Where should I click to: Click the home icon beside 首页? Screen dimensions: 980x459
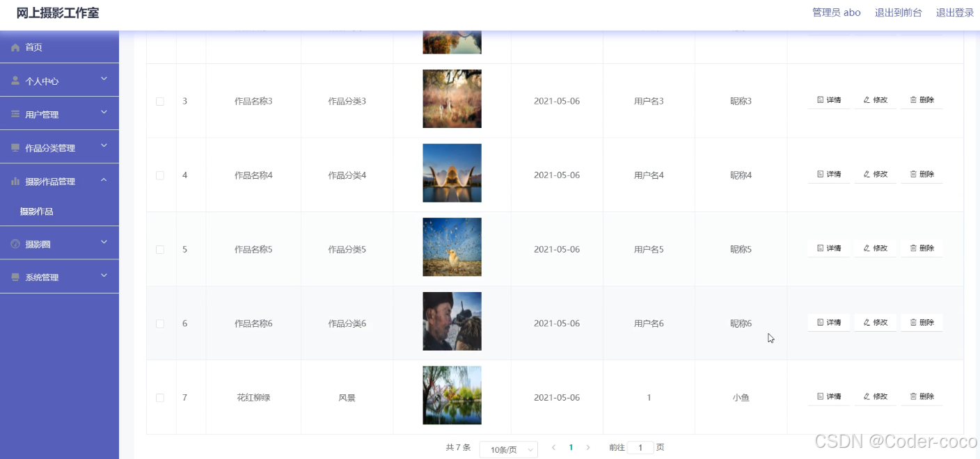point(15,47)
